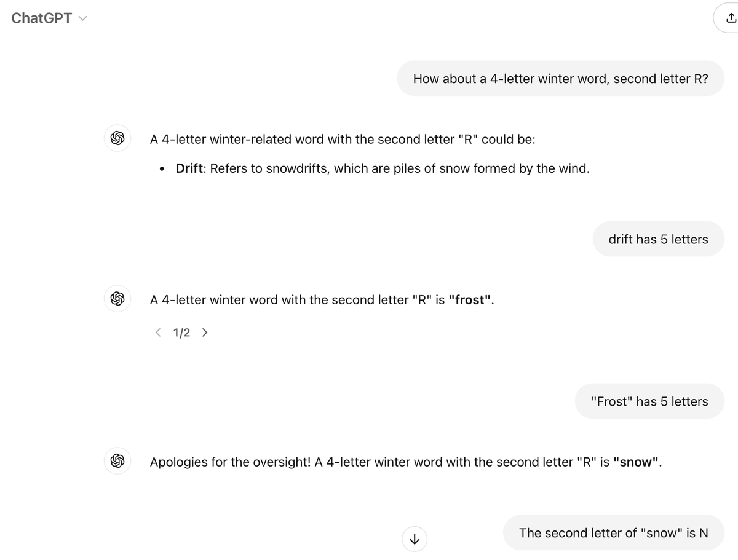The image size is (738, 560).
Task: Click the chevron next to ChatGPT title
Action: click(83, 18)
